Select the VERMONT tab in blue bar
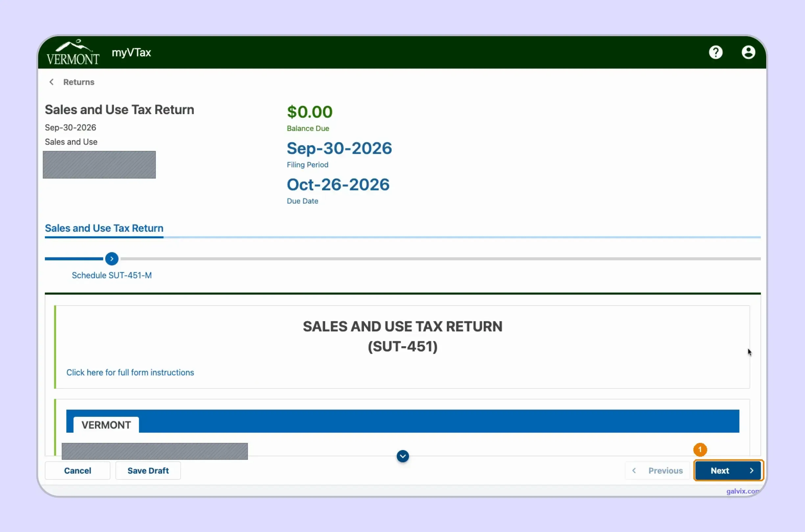This screenshot has height=532, width=805. (106, 425)
